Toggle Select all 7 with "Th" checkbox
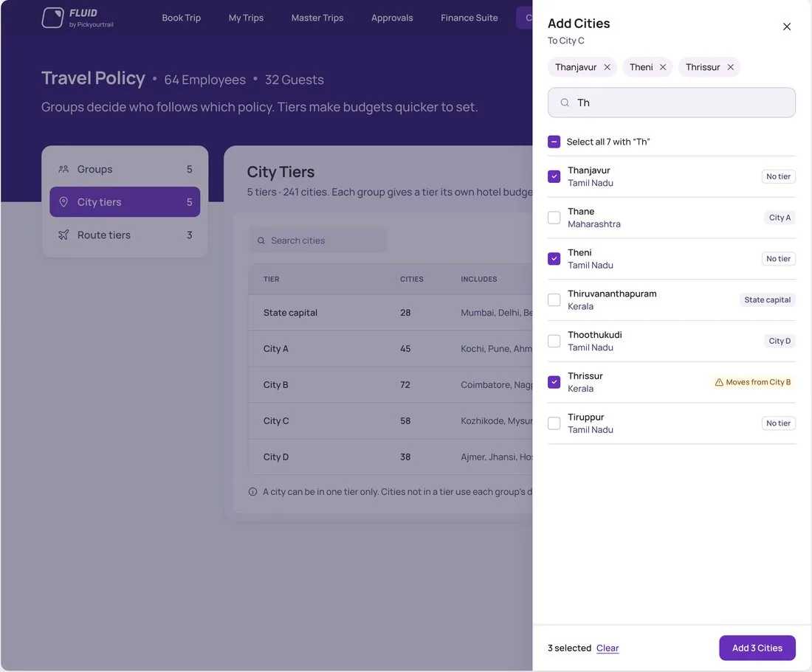 [554, 142]
